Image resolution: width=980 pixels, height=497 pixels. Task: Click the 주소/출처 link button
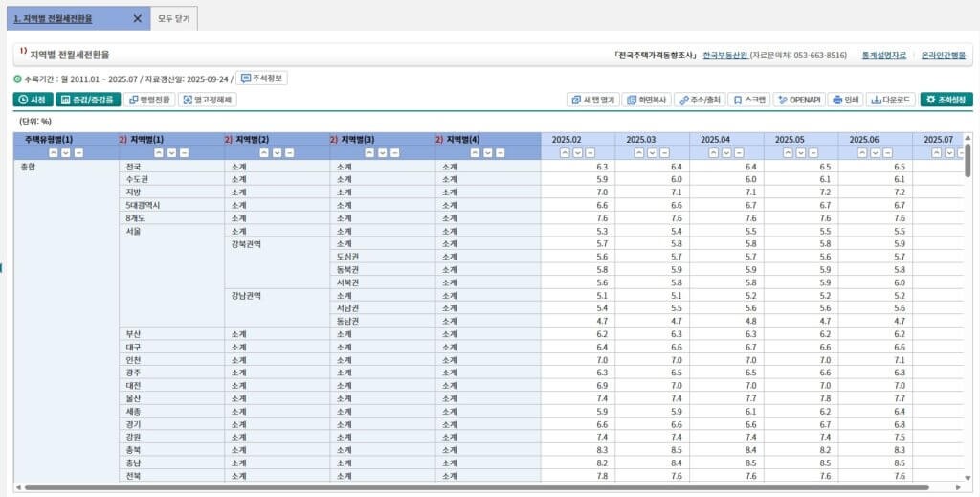[x=700, y=100]
